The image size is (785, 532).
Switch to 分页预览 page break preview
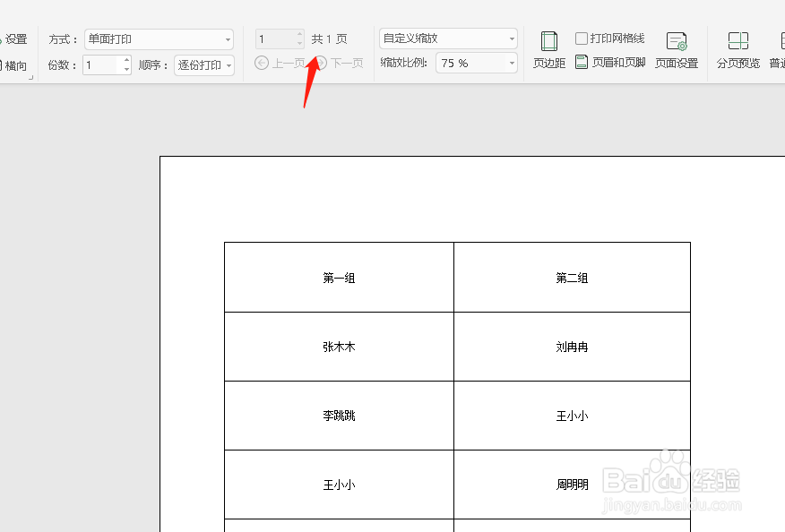point(738,50)
